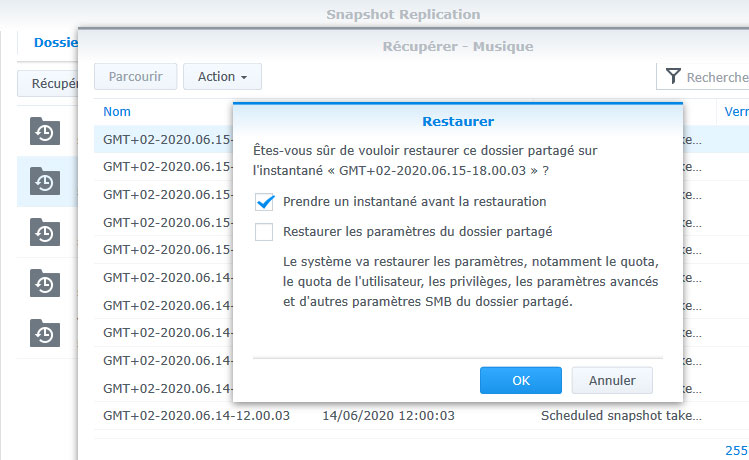
Task: Click the filter funnel icon
Action: [x=673, y=76]
